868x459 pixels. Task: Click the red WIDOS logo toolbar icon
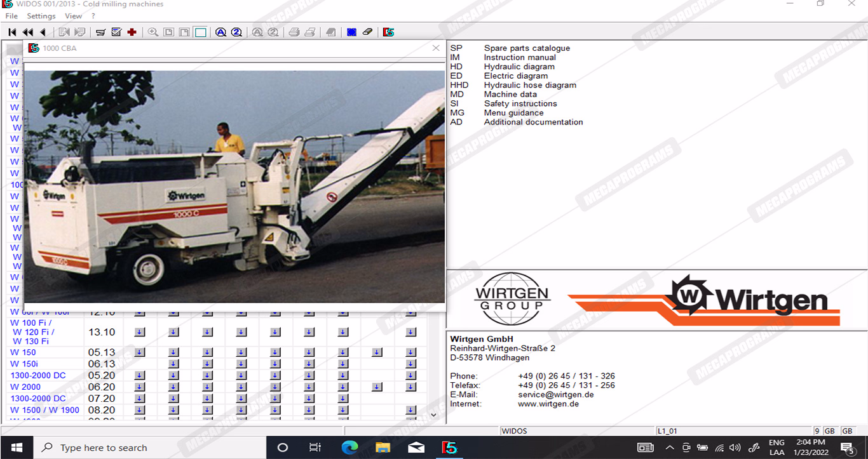388,32
